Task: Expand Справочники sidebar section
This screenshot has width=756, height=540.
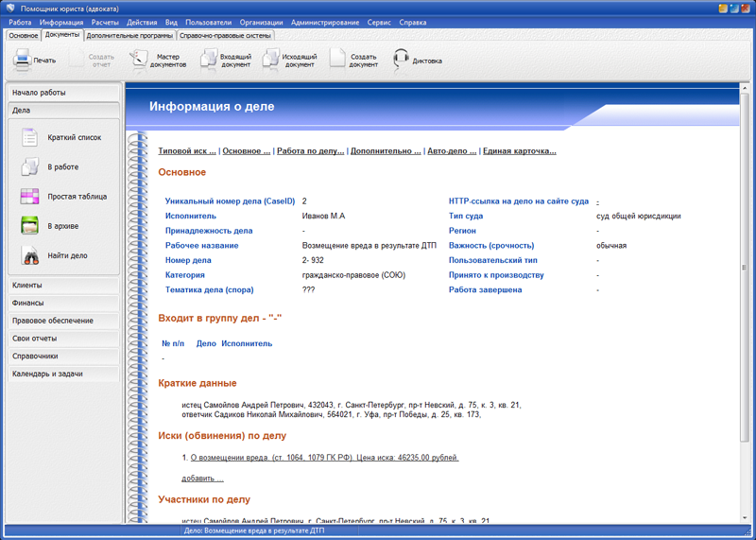Action: coord(63,357)
